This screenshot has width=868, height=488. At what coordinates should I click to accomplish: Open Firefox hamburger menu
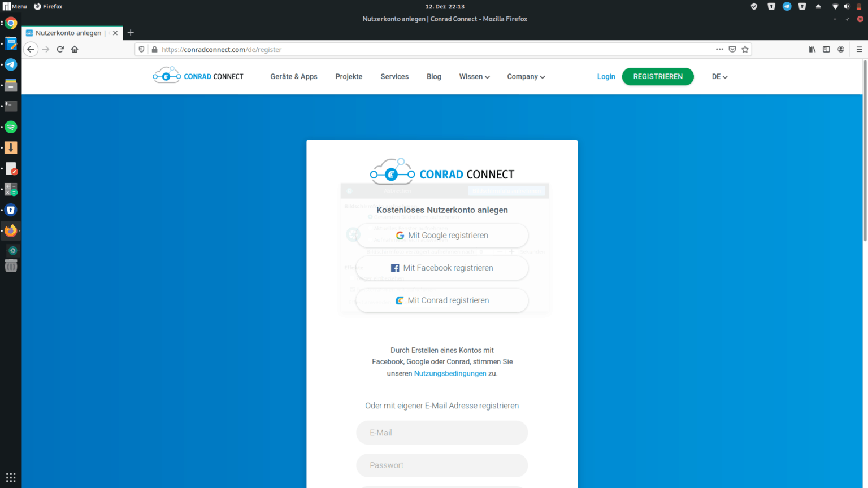coord(859,49)
